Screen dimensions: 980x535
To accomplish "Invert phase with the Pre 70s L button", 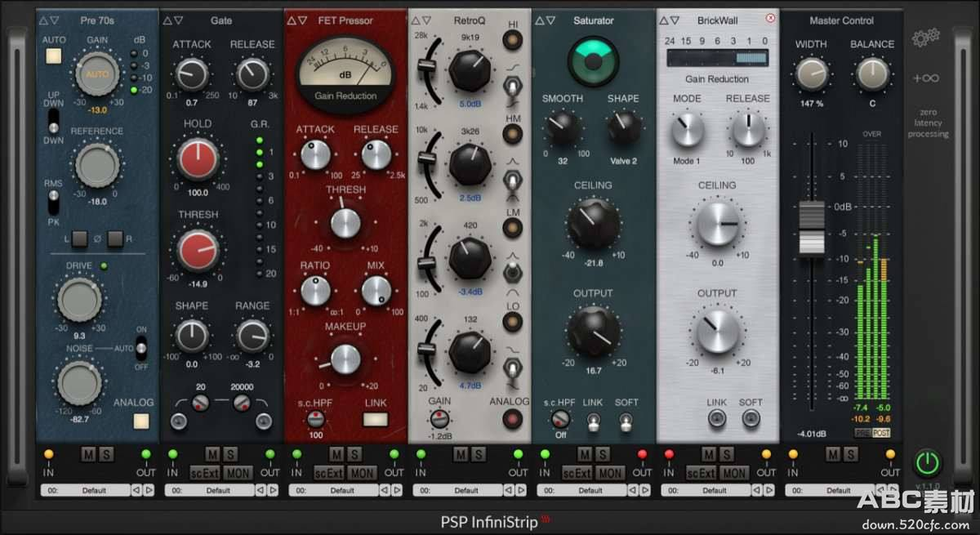I will click(x=79, y=239).
